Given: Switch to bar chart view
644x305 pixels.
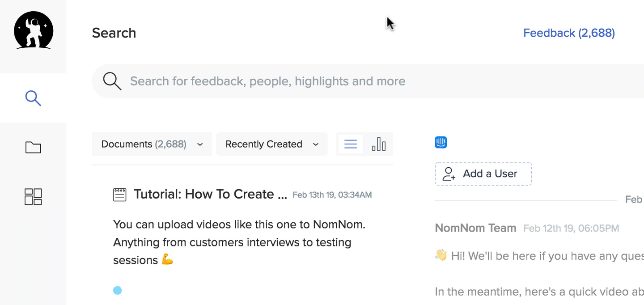Looking at the screenshot, I should (379, 144).
